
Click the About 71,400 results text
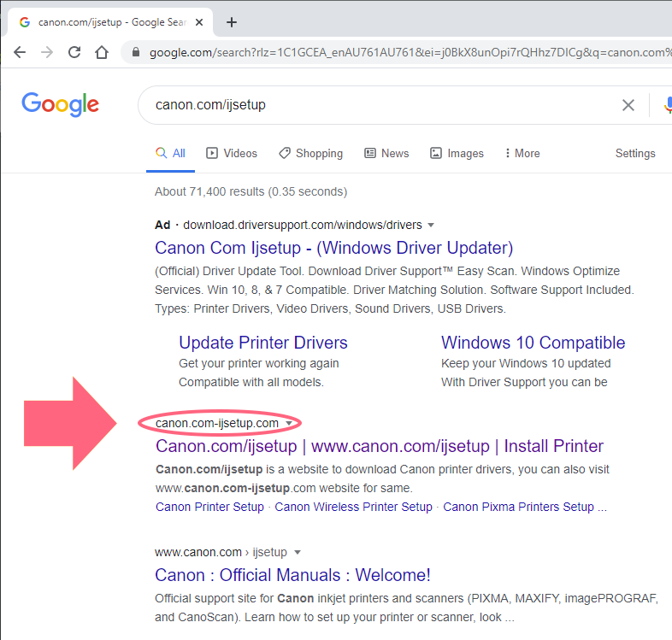click(x=251, y=191)
